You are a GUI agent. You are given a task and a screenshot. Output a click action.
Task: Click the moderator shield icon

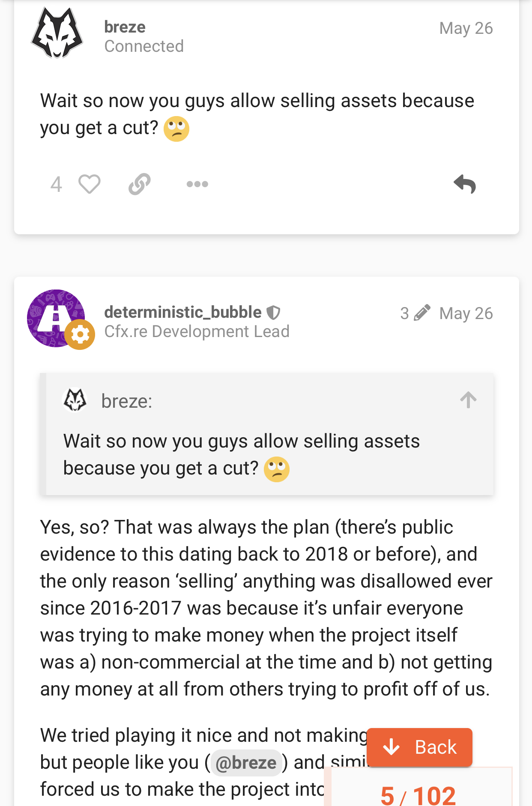click(273, 313)
